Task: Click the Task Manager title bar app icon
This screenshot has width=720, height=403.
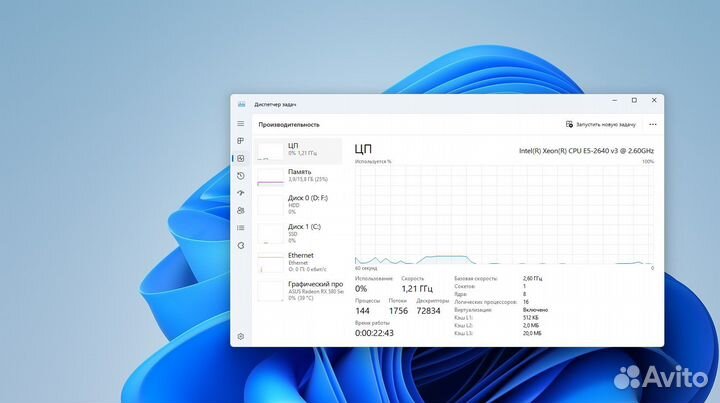Action: pos(241,104)
